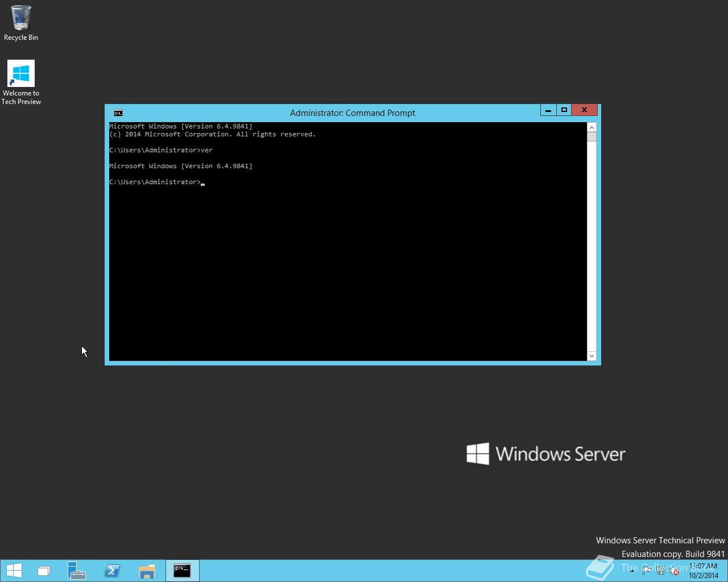Image resolution: width=728 pixels, height=582 pixels.
Task: Open the network status tray icon
Action: point(661,571)
